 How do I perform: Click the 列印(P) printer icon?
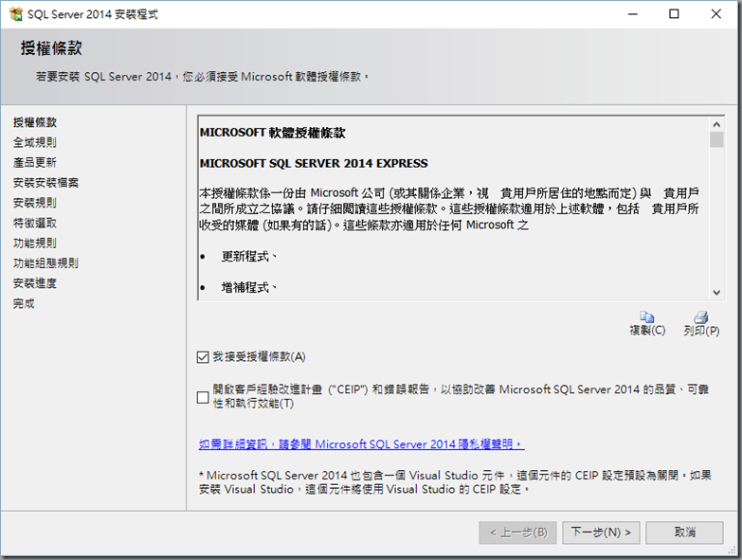[701, 316]
